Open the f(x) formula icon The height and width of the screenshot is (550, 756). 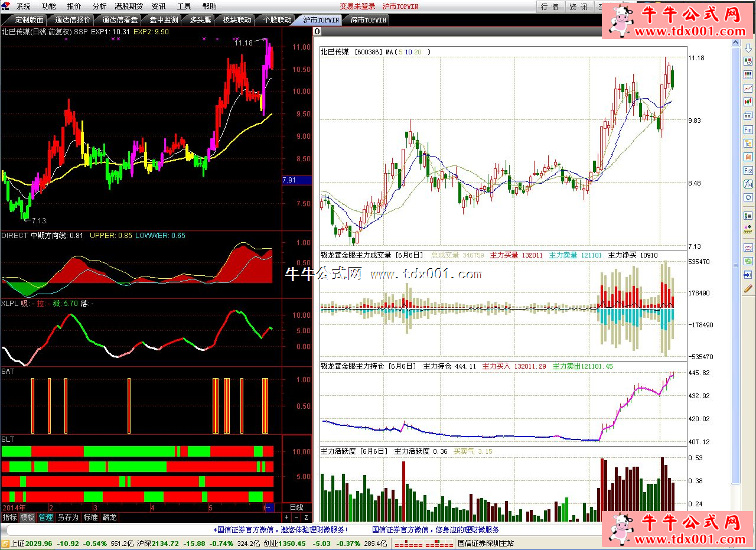coord(748,184)
